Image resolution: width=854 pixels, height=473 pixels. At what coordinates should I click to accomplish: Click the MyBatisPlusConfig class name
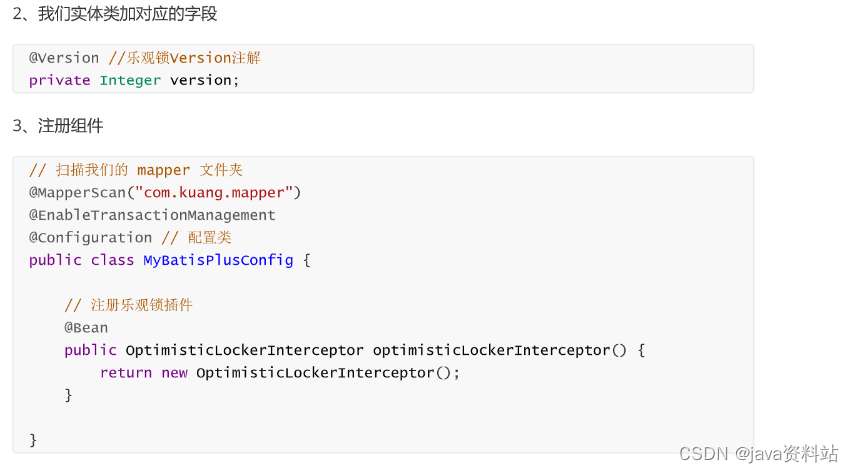[218, 260]
